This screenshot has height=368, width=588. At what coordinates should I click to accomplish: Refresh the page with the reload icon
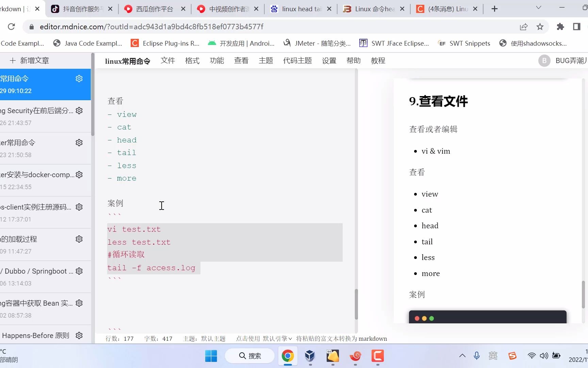point(11,27)
